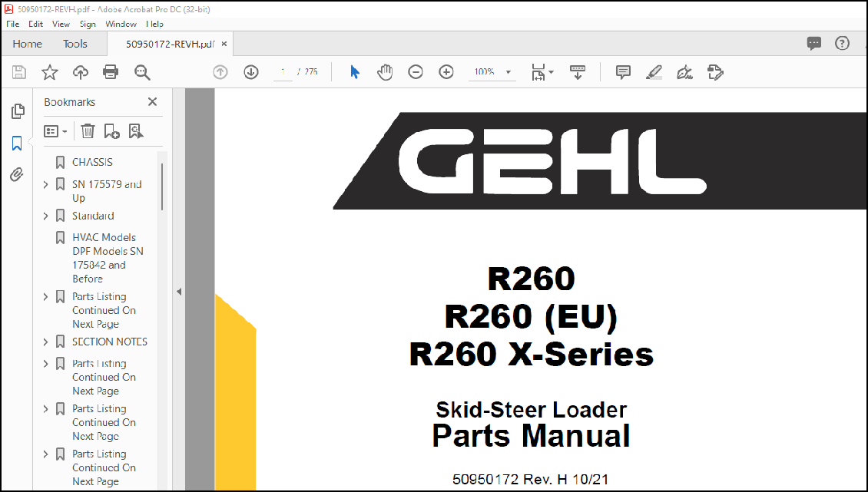Close the Bookmarks panel
This screenshot has width=868, height=492.
pos(152,102)
